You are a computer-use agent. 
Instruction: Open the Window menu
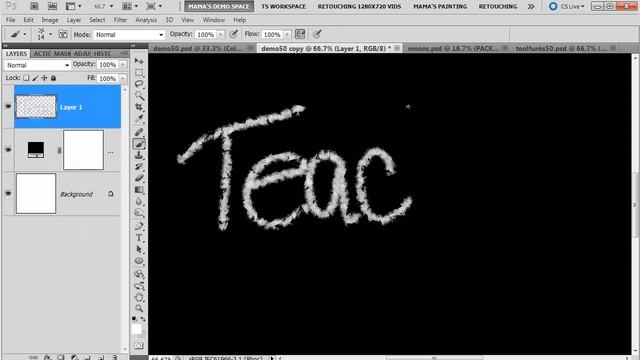click(x=213, y=20)
